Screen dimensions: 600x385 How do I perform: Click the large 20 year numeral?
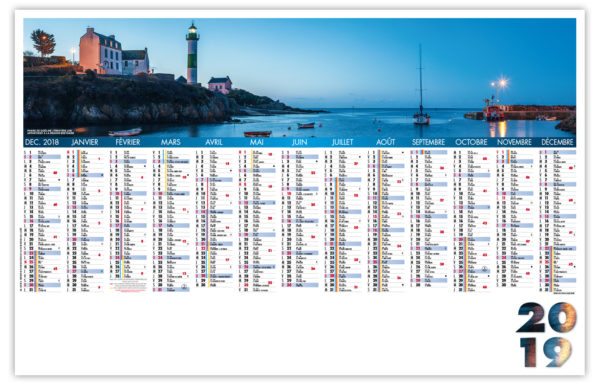pos(546,318)
